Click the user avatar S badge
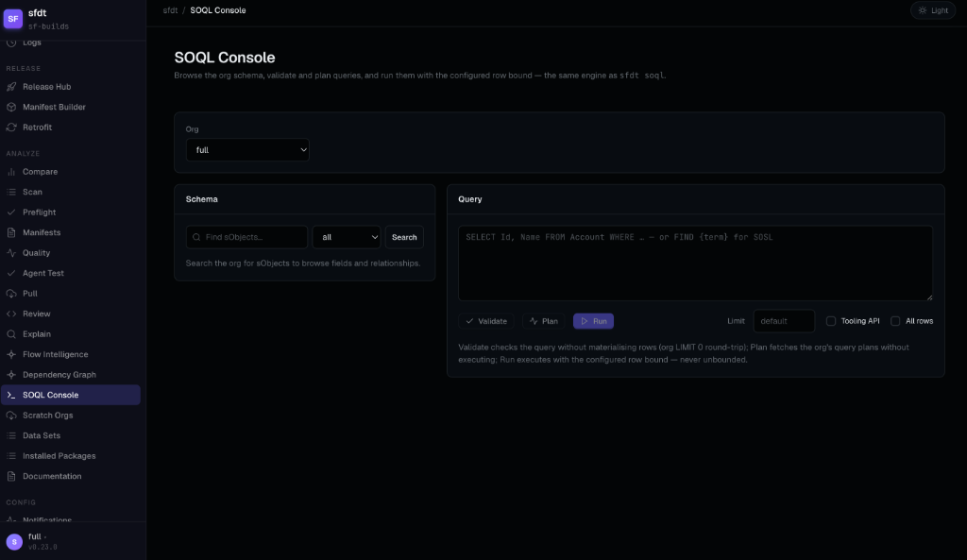Screen dimensions: 967x560 click(14, 541)
